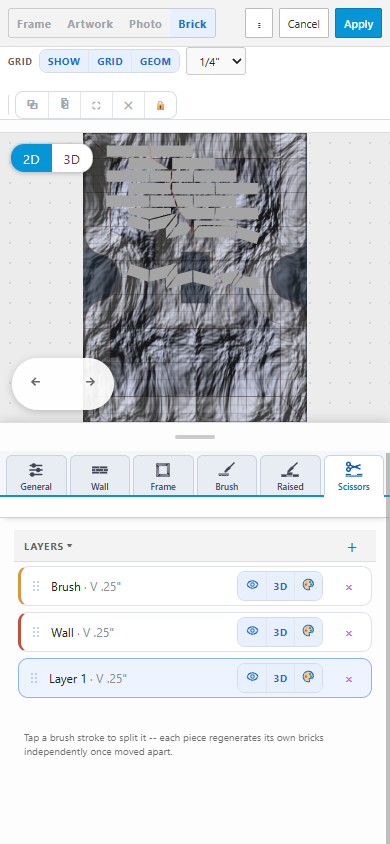Click the right arrow nudge button

pyautogui.click(x=90, y=382)
